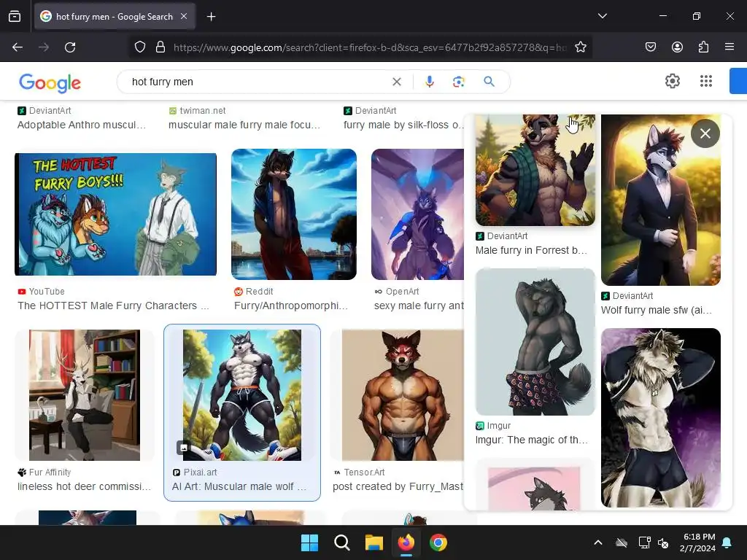Open the Extensions puzzle icon

pos(703,47)
